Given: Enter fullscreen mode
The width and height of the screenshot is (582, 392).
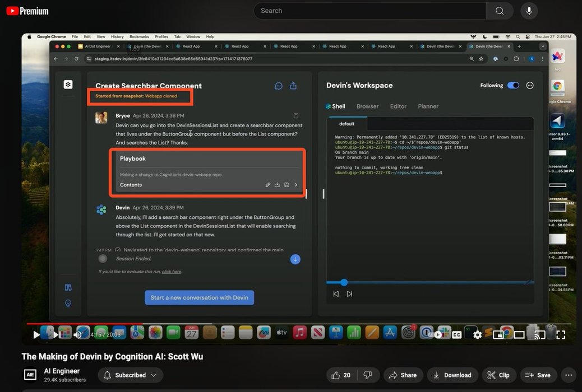Looking at the screenshot, I should [560, 335].
